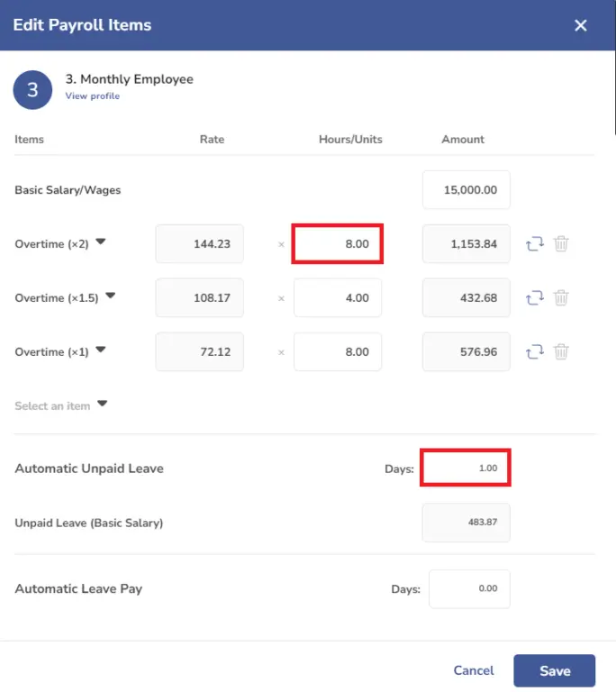Open the View profile link
This screenshot has height=692, width=616.
point(93,96)
